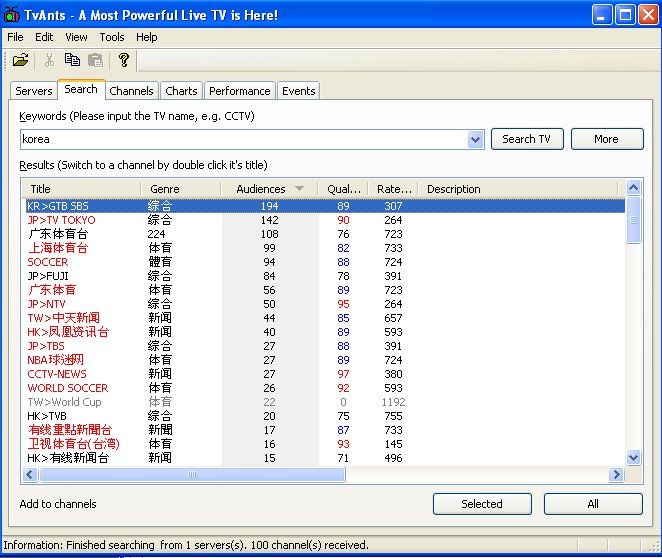Sort results by the Genre column header
The image size is (662, 558).
[x=181, y=189]
